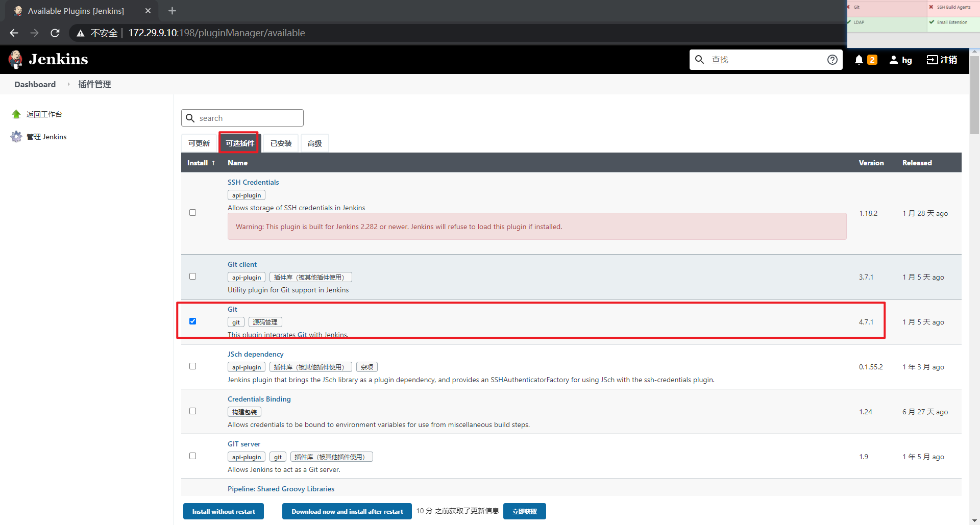Switch to the 已安装 tab
Viewport: 980px width, 525px height.
(x=281, y=143)
